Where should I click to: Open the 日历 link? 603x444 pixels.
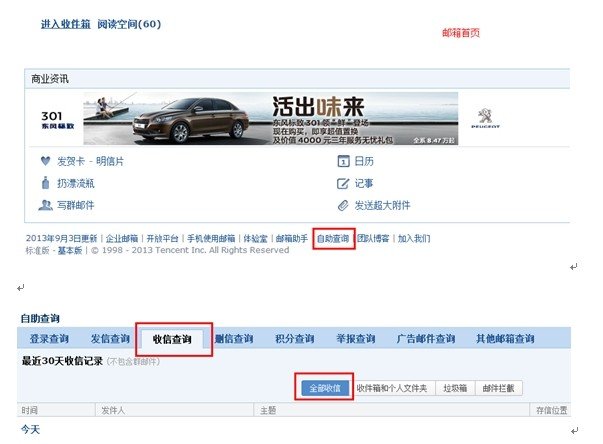364,161
